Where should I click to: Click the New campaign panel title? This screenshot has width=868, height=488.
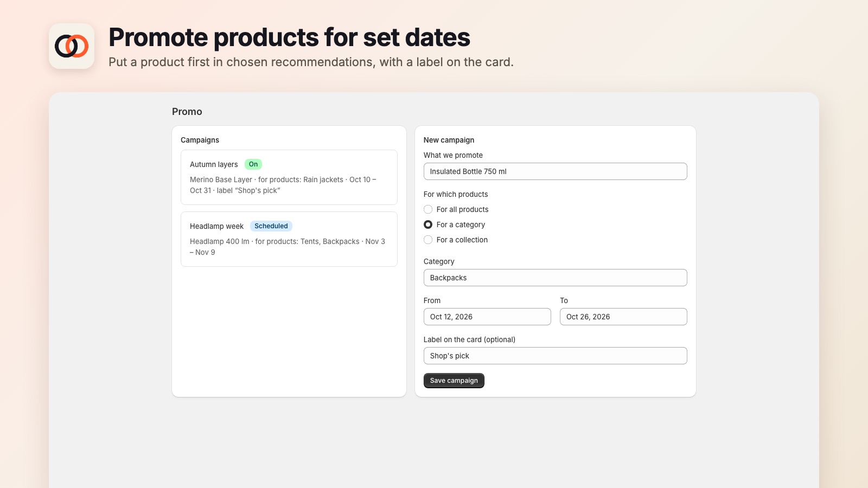click(449, 140)
